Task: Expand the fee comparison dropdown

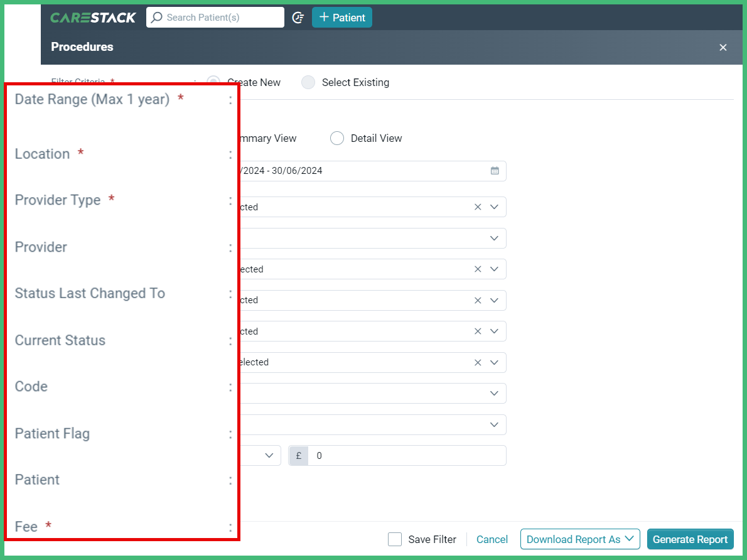Action: 270,455
